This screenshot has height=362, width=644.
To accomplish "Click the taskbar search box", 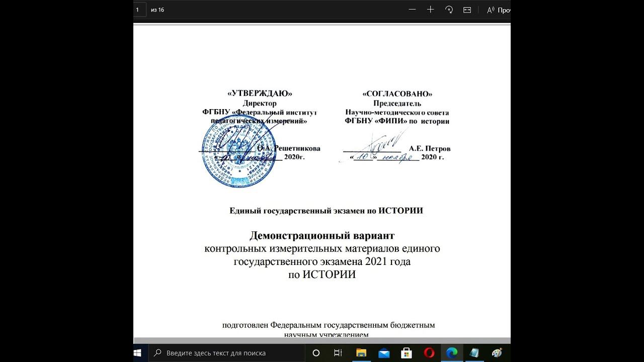I will point(227,353).
